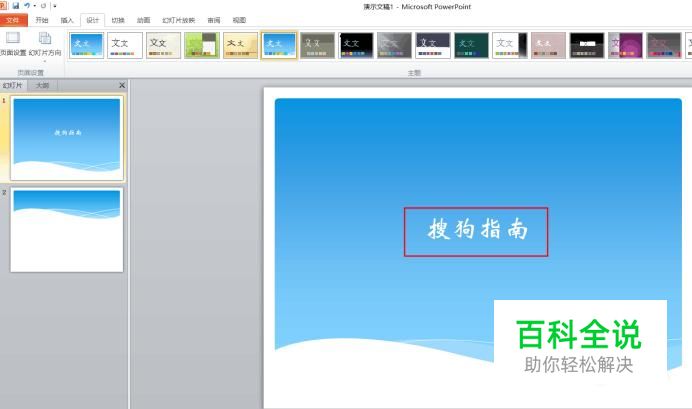
Task: Apply the dark gray theme with pink lines
Action: (664, 45)
